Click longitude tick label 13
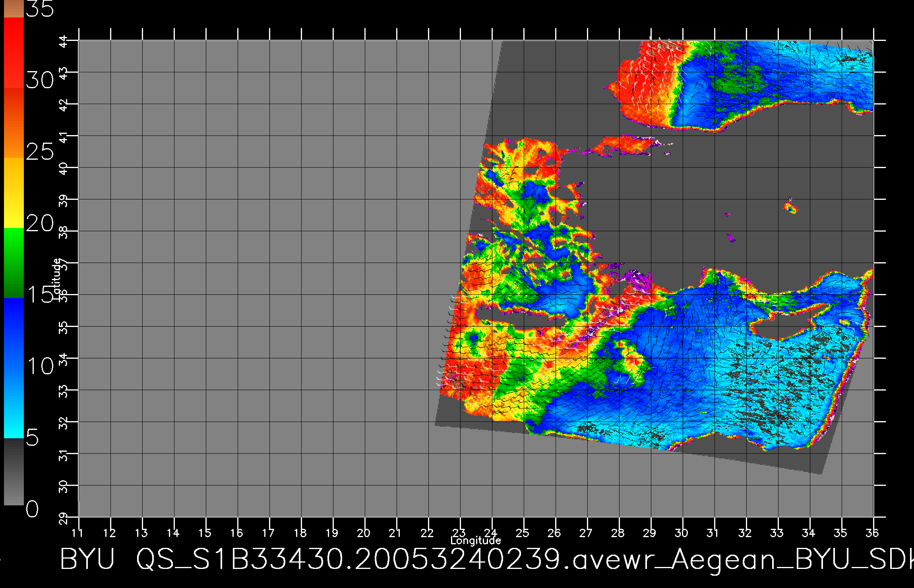914x588 pixels. click(141, 533)
